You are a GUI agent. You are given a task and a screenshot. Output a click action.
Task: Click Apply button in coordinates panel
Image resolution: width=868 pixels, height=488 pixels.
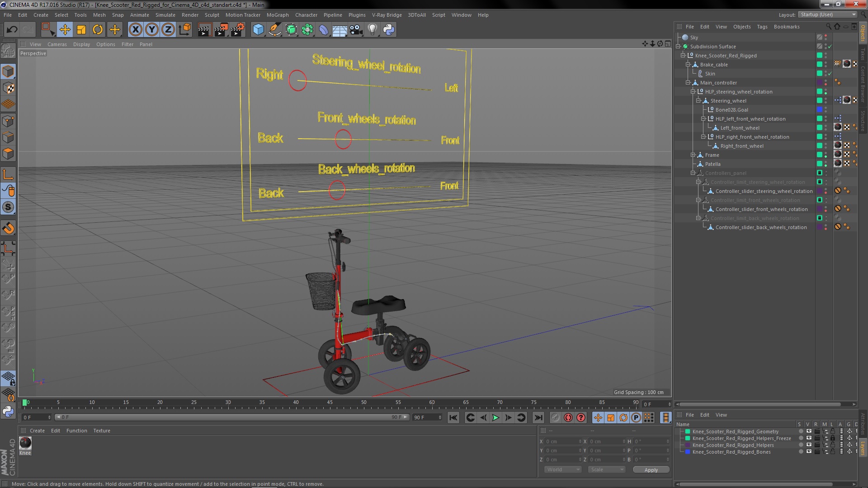(x=651, y=470)
